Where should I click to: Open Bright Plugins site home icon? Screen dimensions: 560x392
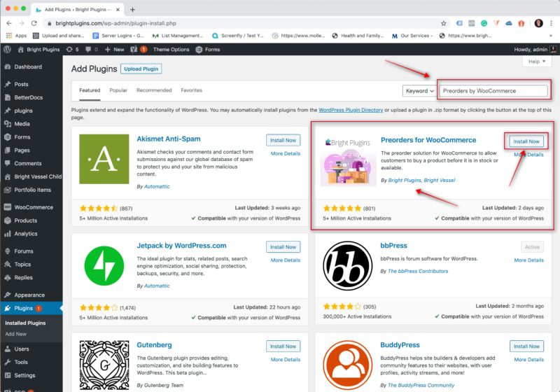point(21,50)
